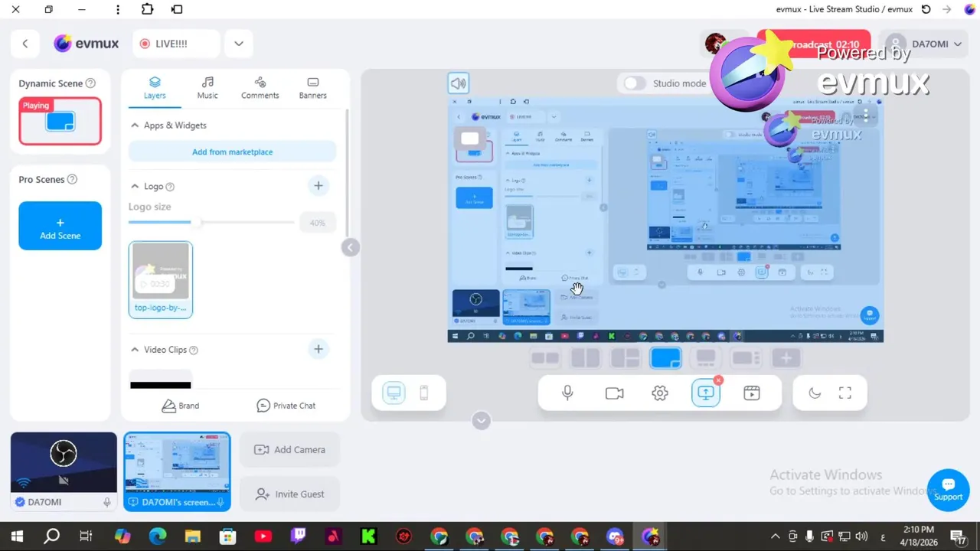Select the main screen with side thumbnails layout

coord(746,357)
